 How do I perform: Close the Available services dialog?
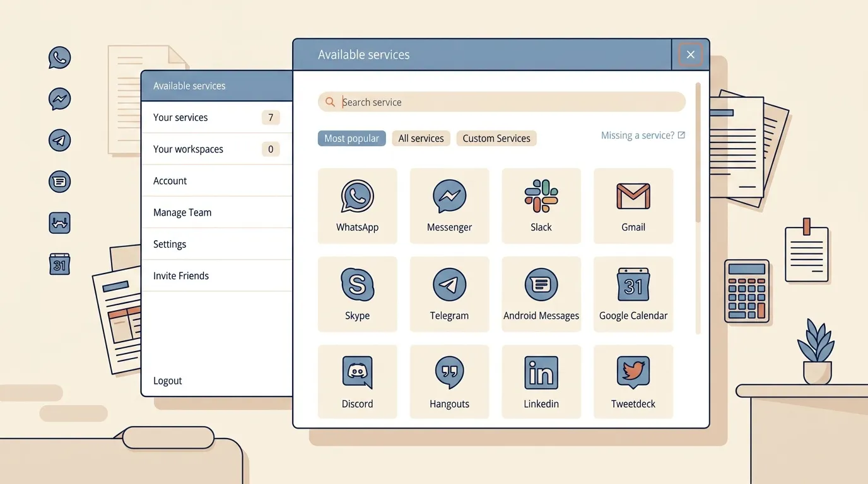pyautogui.click(x=691, y=55)
